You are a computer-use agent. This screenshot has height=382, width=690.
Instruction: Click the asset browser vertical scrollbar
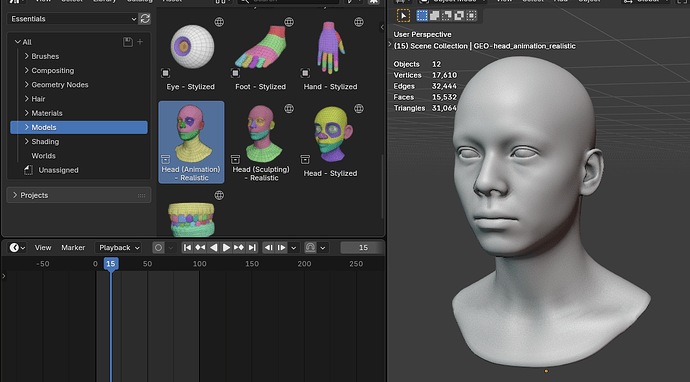382,186
